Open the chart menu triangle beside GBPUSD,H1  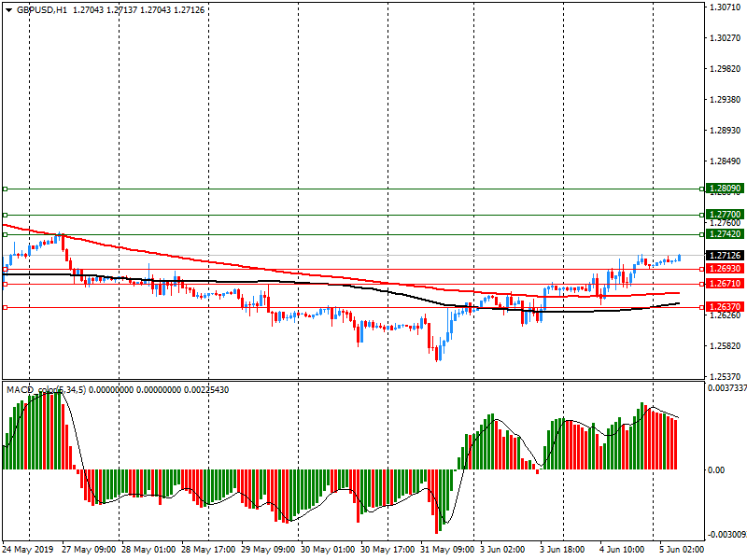pos(9,10)
